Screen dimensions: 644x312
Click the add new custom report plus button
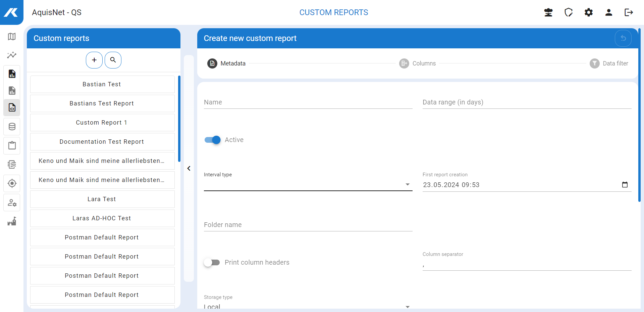click(94, 60)
